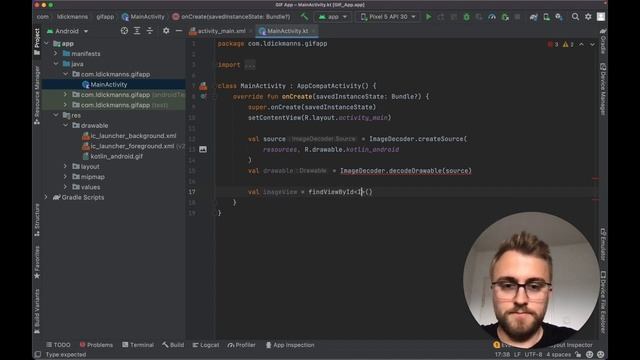Open the Profiler tool window
This screenshot has height=360, width=640.
241,345
